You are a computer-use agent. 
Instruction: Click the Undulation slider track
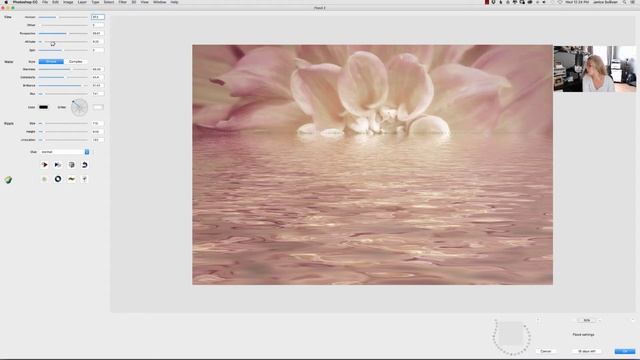pyautogui.click(x=63, y=140)
